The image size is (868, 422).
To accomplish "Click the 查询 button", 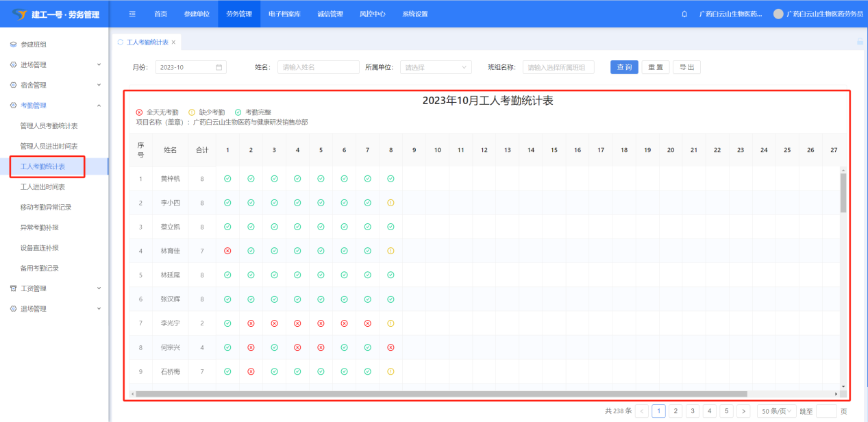I will coord(624,67).
